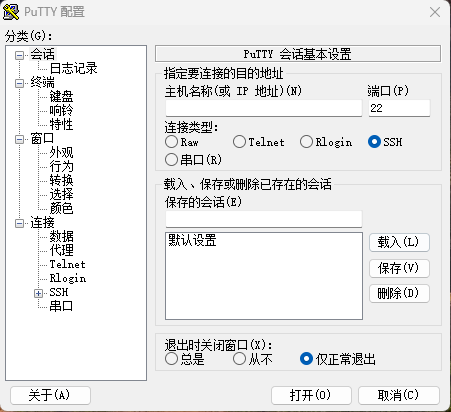Open the 代理 settings category
The height and width of the screenshot is (412, 451).
coord(61,250)
